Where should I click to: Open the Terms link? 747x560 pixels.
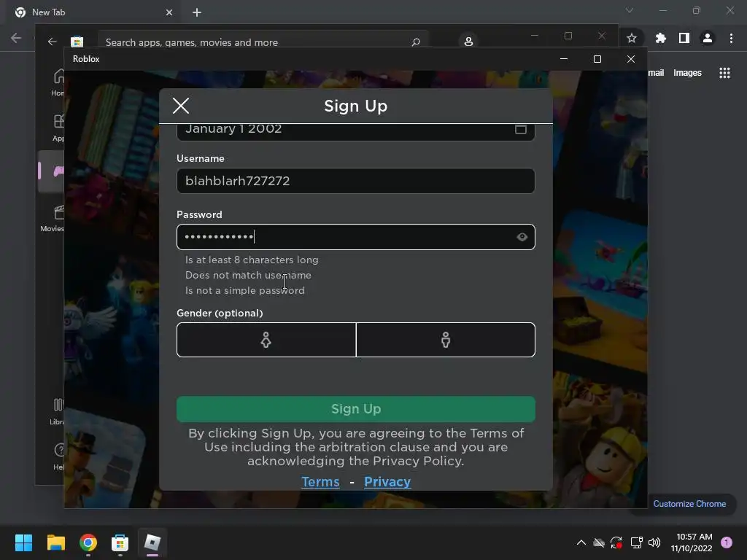pyautogui.click(x=321, y=482)
